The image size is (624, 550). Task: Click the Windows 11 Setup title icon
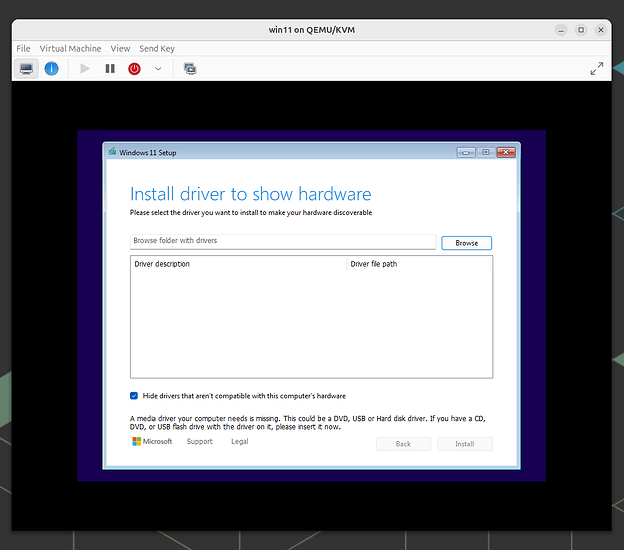[x=113, y=152]
